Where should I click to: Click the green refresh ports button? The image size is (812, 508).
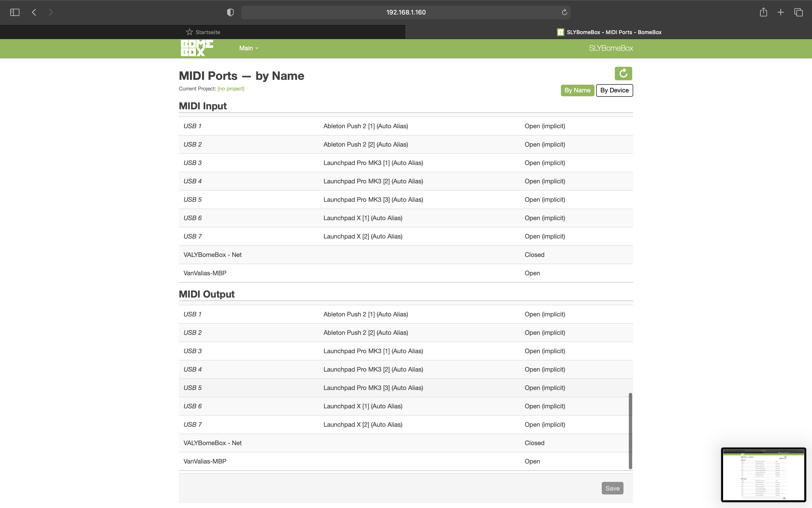[623, 73]
